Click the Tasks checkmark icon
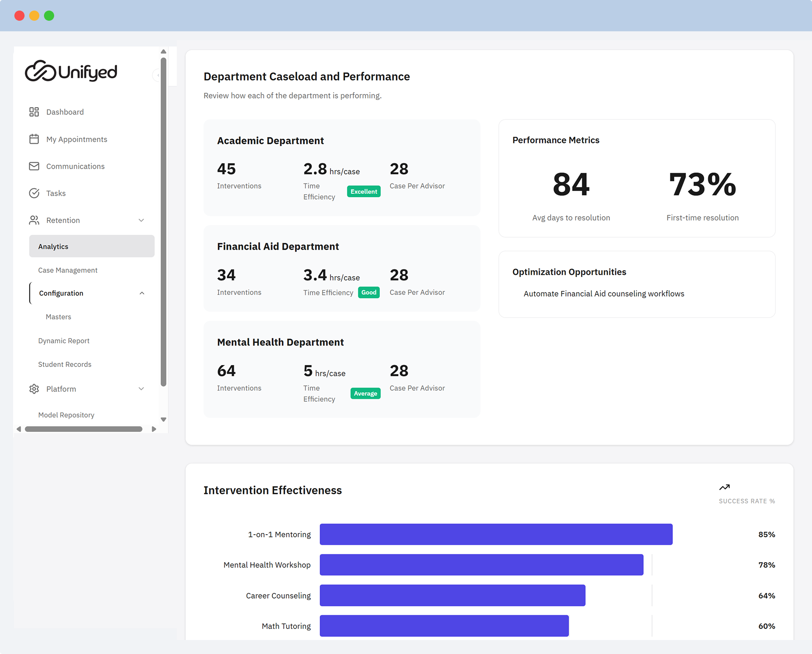 [x=34, y=193]
